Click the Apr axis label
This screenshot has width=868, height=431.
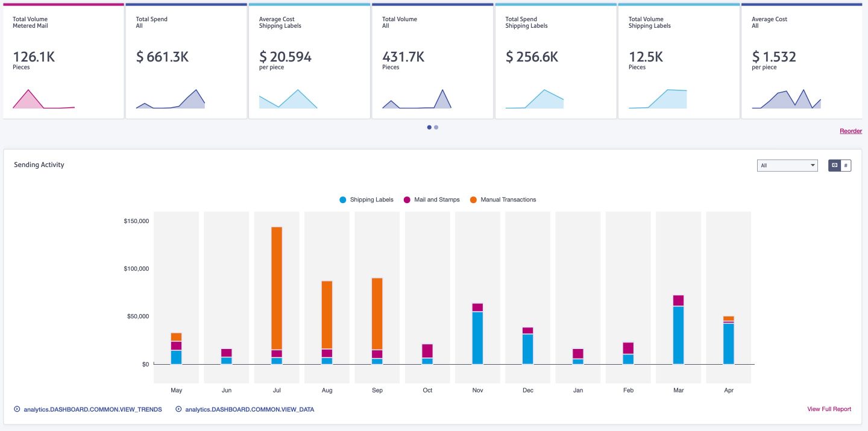pyautogui.click(x=729, y=391)
